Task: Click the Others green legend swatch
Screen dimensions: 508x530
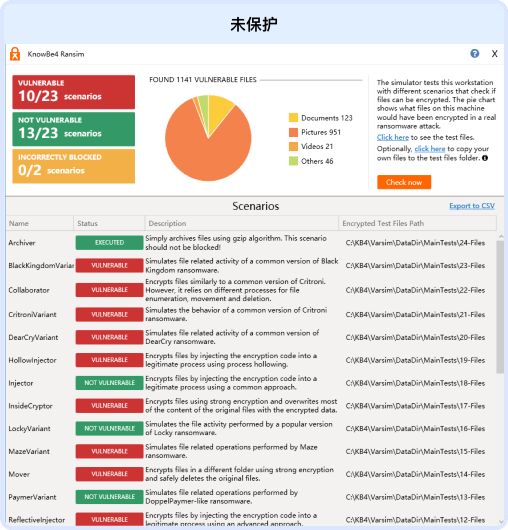Action: 293,161
